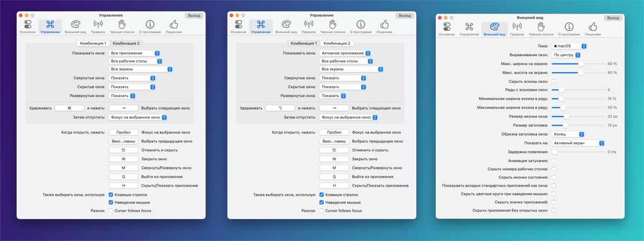Screen dimensions: 644x241
Task: Click Q quit-app shortcut in left window
Action: [123, 177]
